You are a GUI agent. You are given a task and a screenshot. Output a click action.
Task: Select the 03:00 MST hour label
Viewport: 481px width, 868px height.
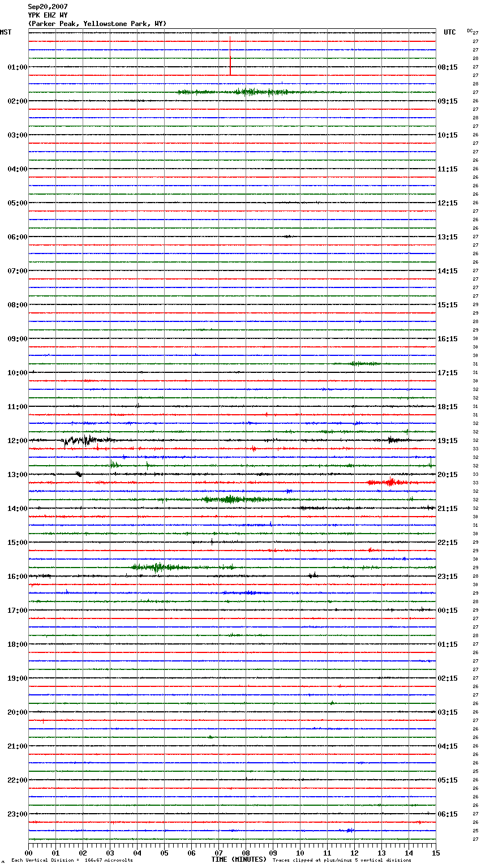point(18,135)
